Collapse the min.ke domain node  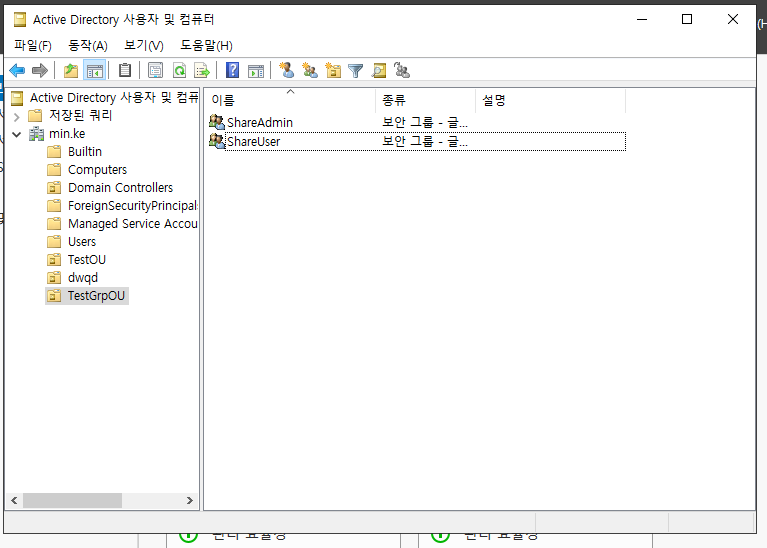click(17, 134)
